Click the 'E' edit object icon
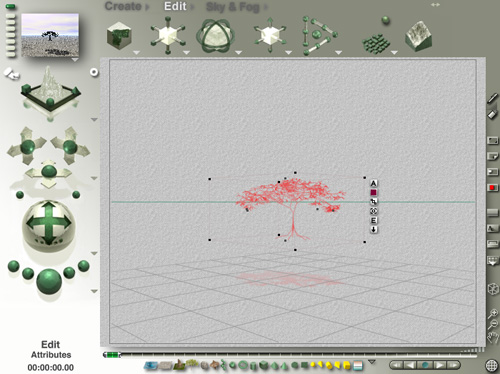This screenshot has height=374, width=500. pyautogui.click(x=374, y=220)
